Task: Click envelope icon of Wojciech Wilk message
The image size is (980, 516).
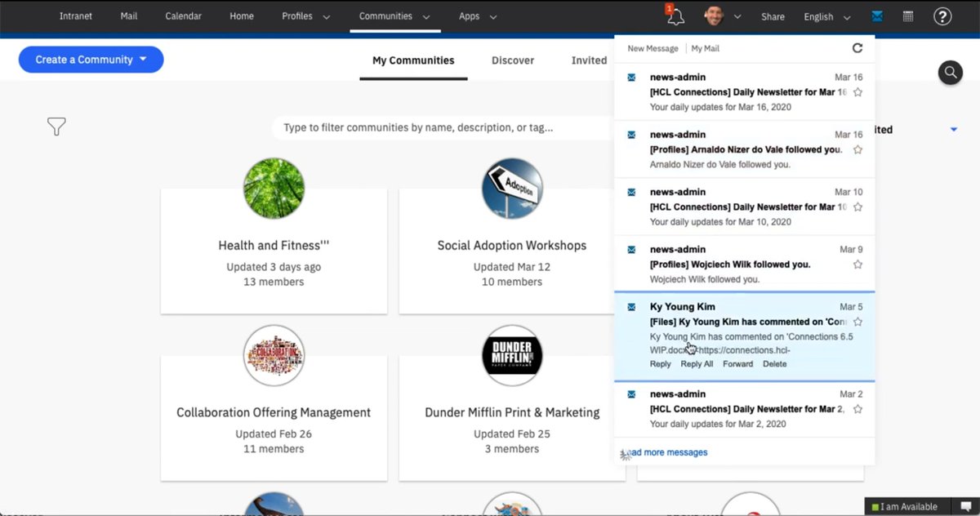Action: 631,249
